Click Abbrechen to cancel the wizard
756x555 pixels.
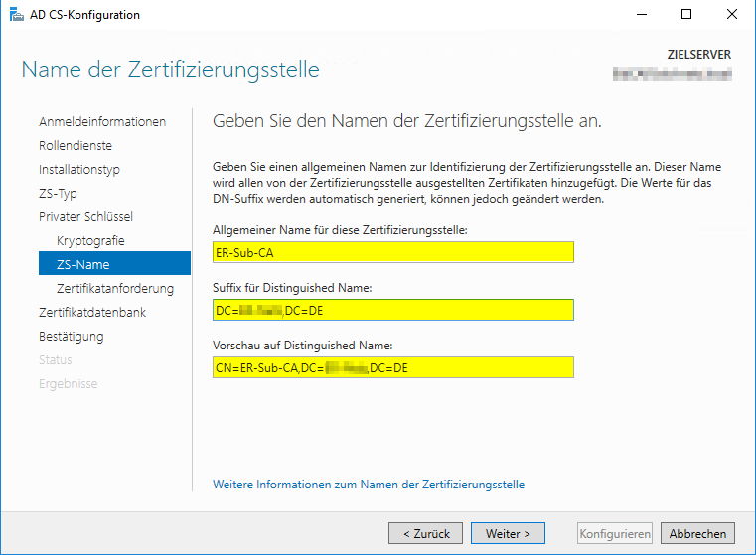coord(697,533)
